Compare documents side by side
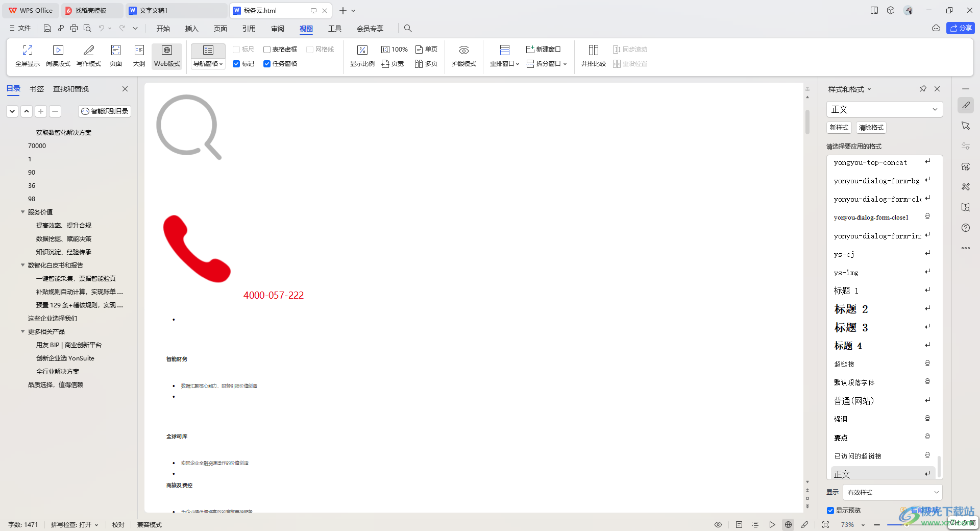The width and height of the screenshot is (980, 531). 594,56
